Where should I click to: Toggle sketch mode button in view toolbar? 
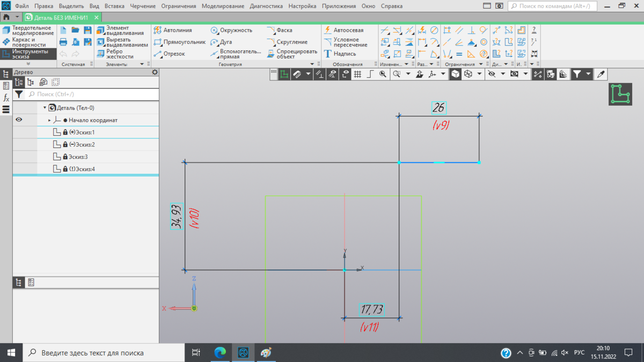coord(284,75)
